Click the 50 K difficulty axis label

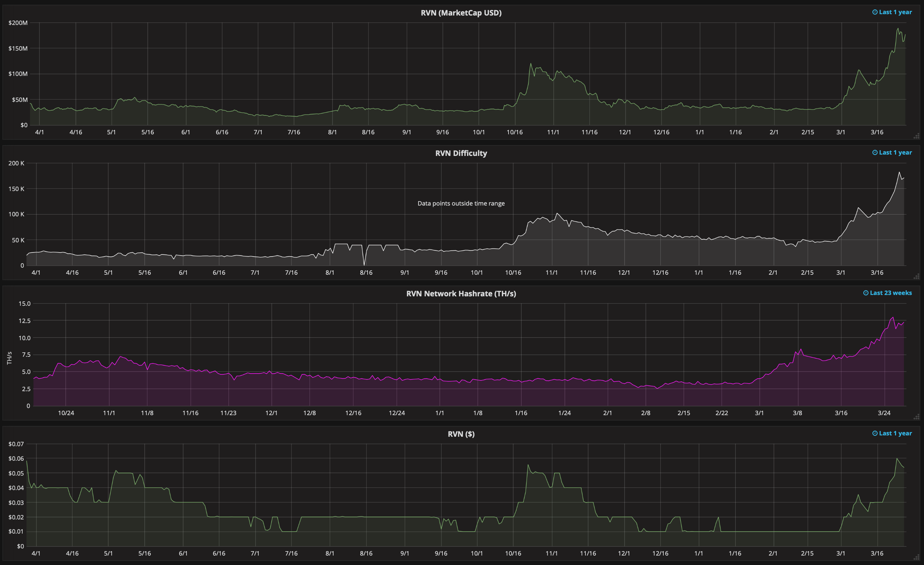[x=18, y=240]
